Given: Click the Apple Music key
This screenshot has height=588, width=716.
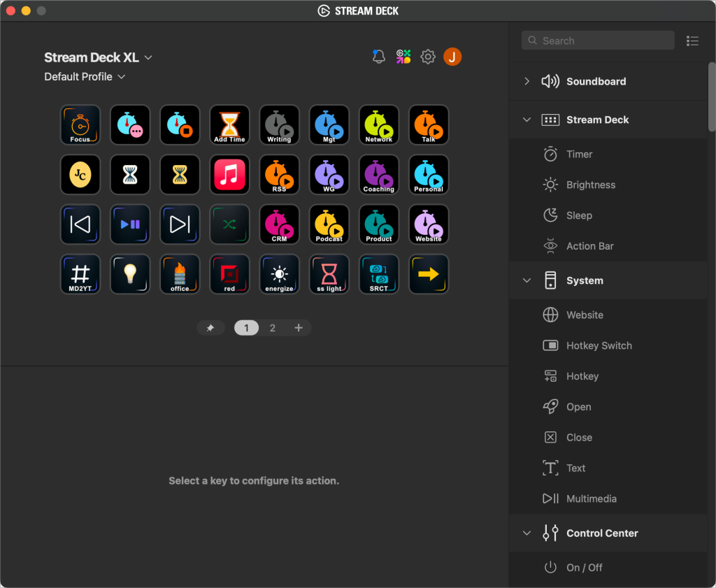Looking at the screenshot, I should click(x=229, y=175).
